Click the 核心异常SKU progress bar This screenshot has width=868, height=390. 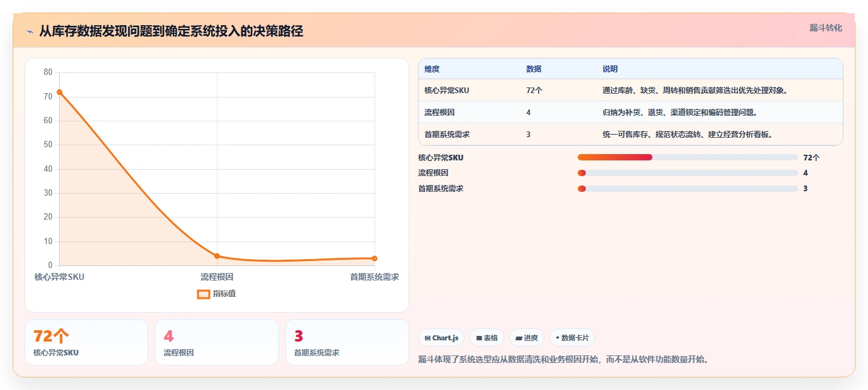pyautogui.click(x=688, y=157)
